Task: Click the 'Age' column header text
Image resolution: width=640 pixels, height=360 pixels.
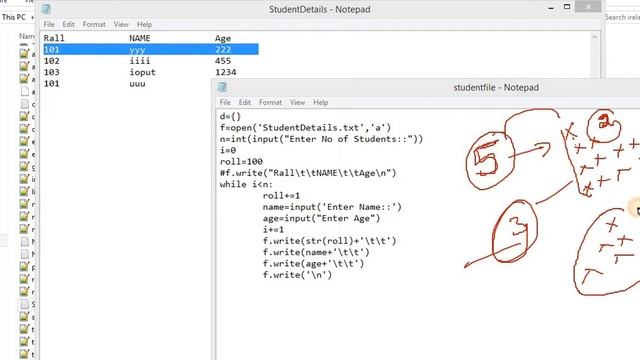Action: 223,38
